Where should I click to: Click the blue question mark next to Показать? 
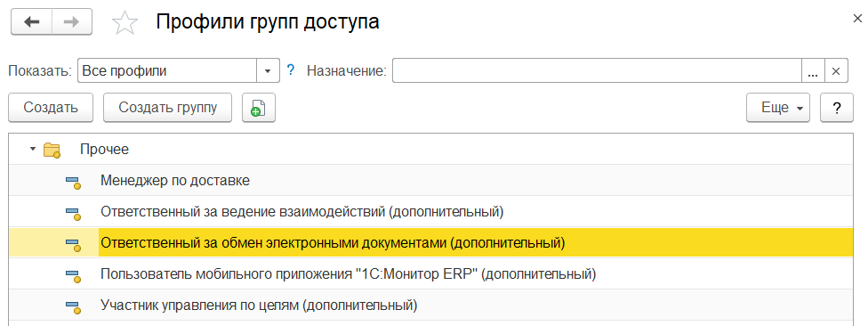(x=290, y=70)
